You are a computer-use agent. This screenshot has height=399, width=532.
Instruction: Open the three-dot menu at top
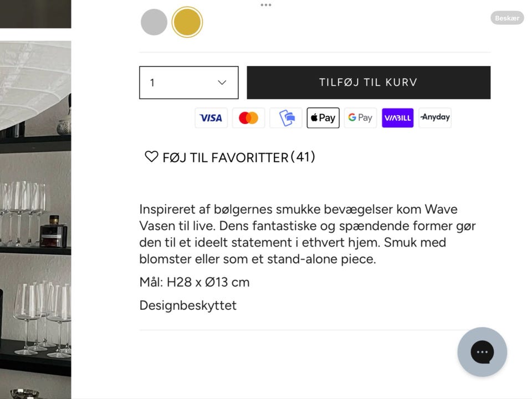[x=265, y=5]
